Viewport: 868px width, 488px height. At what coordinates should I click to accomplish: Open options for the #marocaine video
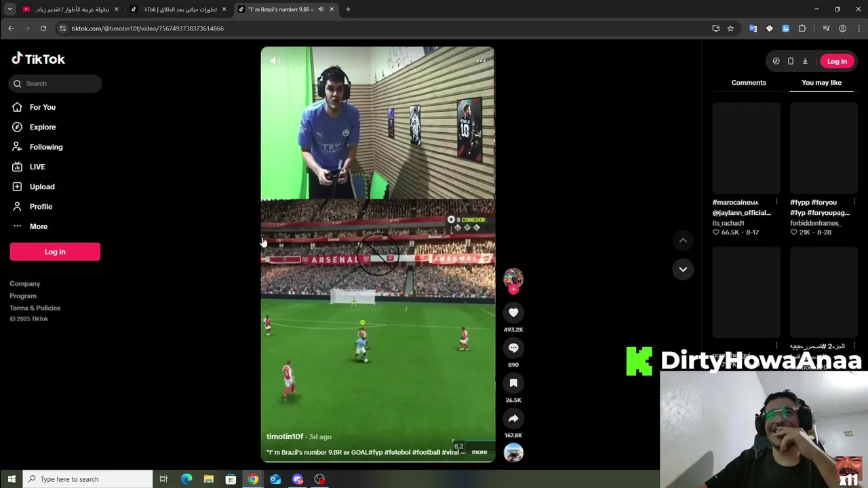click(776, 202)
